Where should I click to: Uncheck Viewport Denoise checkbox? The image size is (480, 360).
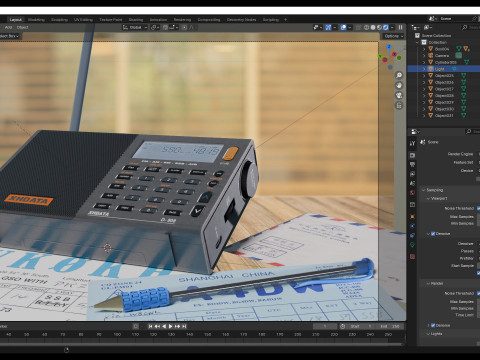[x=433, y=234]
